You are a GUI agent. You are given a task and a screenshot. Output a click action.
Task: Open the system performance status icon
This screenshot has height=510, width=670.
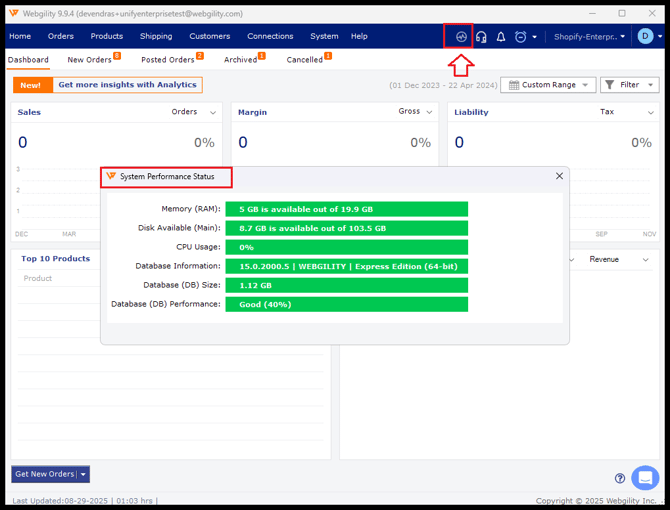461,37
